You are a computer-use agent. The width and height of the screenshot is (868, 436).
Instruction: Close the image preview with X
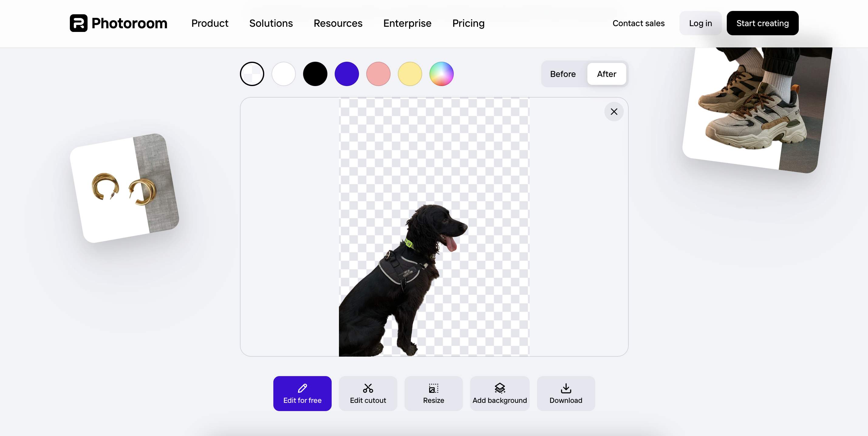click(613, 112)
